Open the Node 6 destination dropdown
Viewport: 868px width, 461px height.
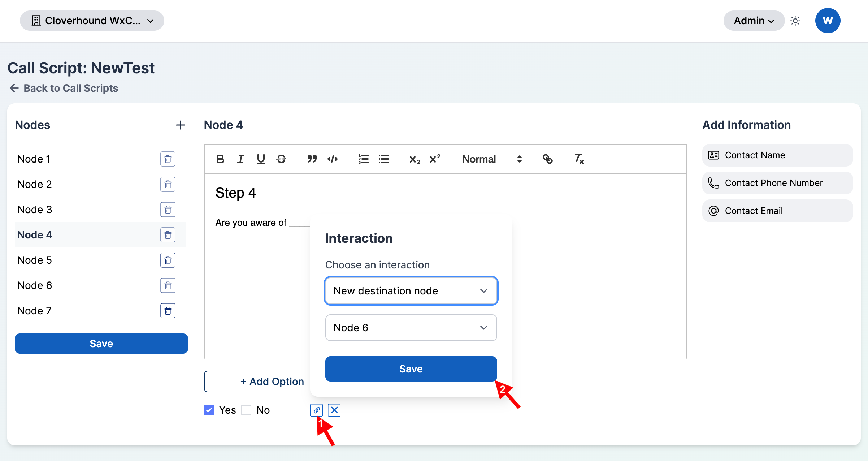click(x=411, y=328)
